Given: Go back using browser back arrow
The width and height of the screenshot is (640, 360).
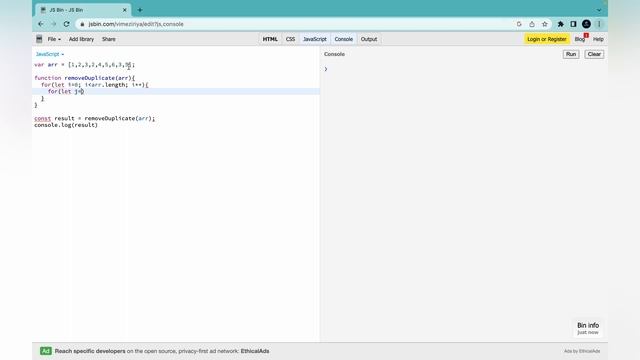Looking at the screenshot, I should (41, 24).
